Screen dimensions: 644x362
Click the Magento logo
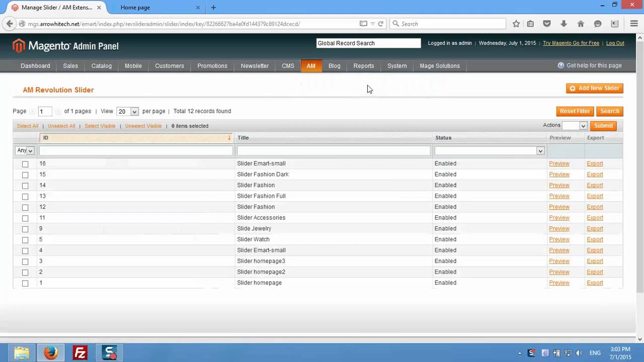[65, 46]
